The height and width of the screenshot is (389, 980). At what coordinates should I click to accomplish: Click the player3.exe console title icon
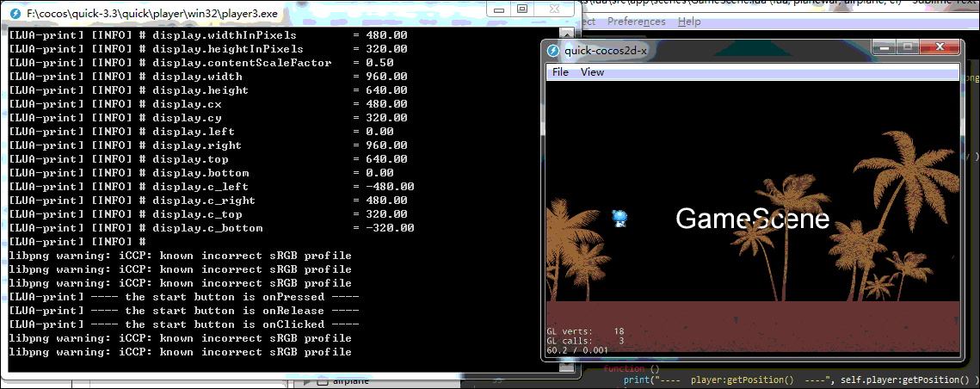point(15,13)
